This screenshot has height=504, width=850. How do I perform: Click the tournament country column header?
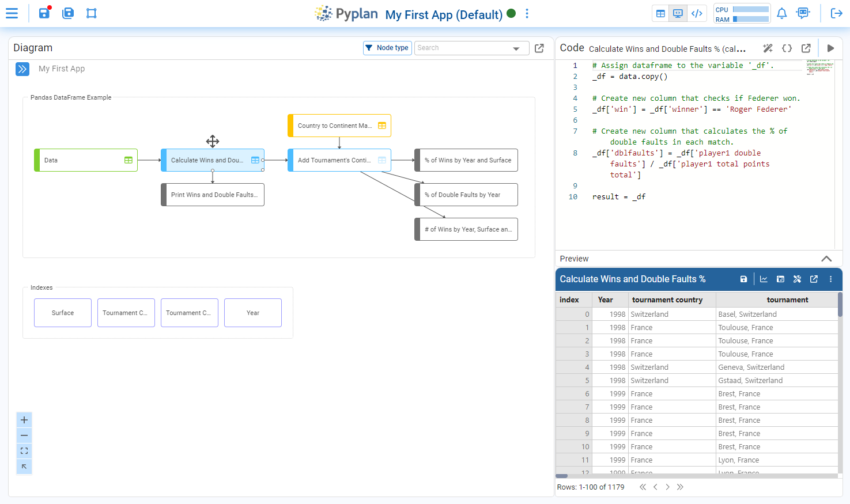(672, 300)
